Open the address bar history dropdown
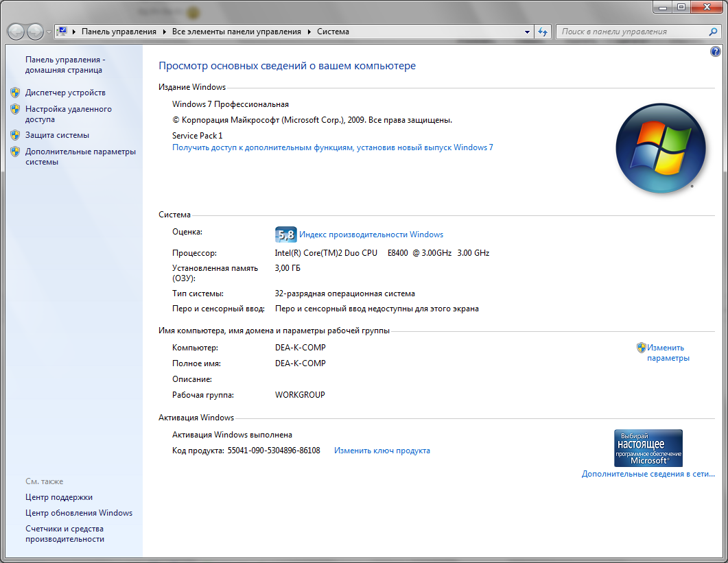This screenshot has width=728, height=563. 527,32
